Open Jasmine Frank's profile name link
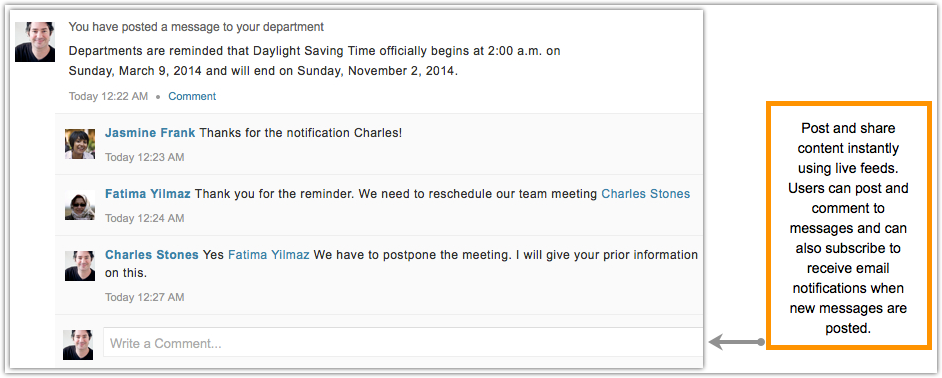Screen dimensions: 942x378 [x=150, y=133]
